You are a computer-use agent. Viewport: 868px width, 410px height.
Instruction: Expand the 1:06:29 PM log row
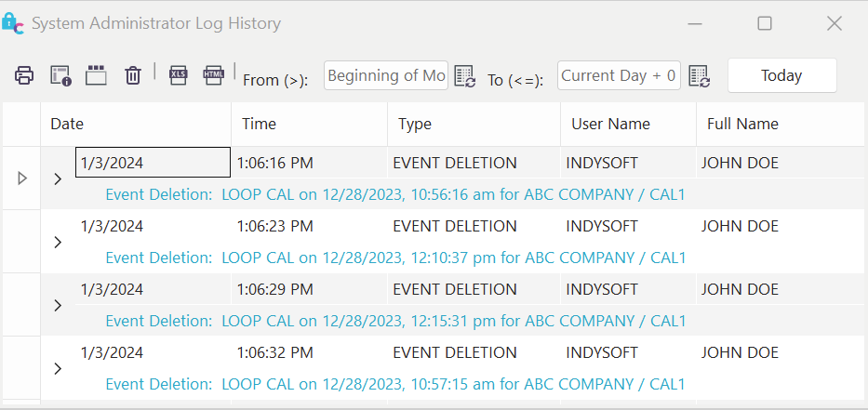click(58, 305)
